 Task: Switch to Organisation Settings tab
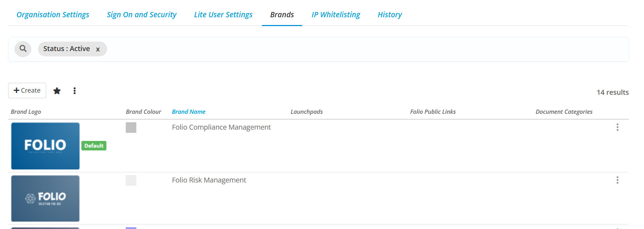(53, 15)
